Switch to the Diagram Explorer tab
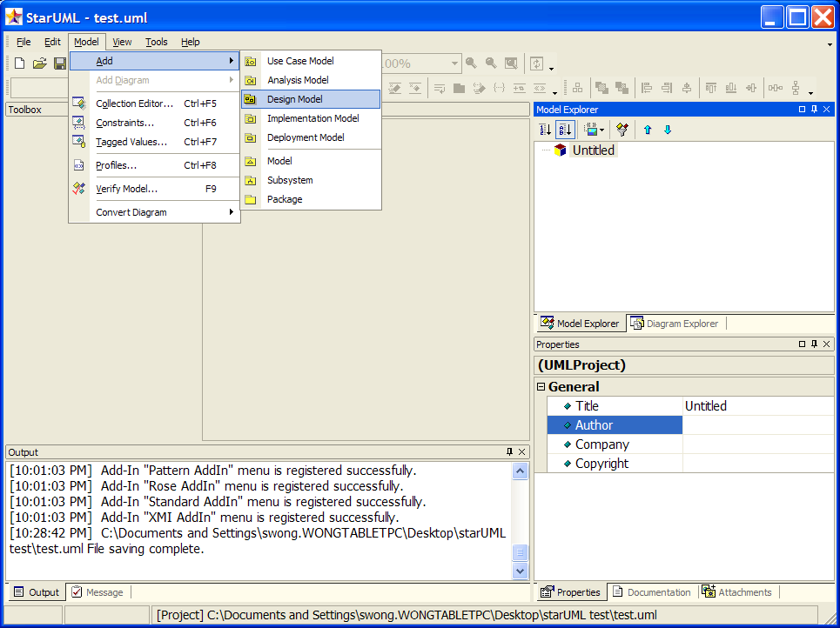 (675, 324)
